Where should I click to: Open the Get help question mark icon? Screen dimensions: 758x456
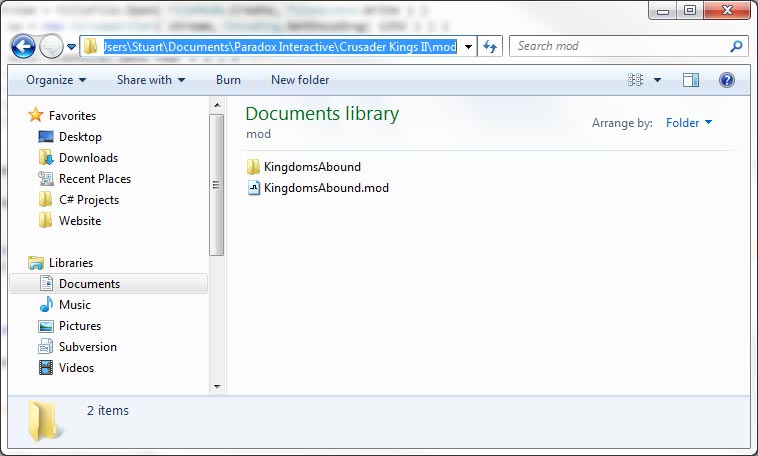(x=727, y=80)
